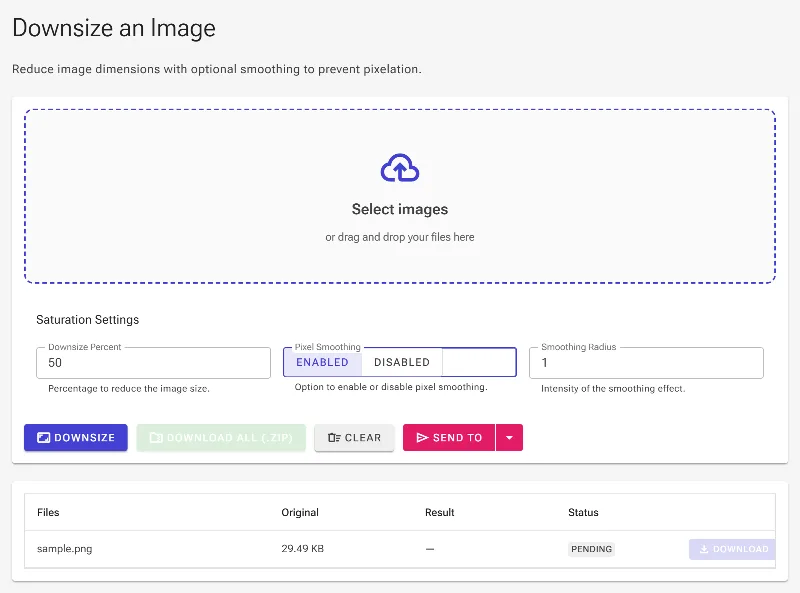Open the Send To dropdown arrow
The height and width of the screenshot is (593, 800).
[x=509, y=437]
